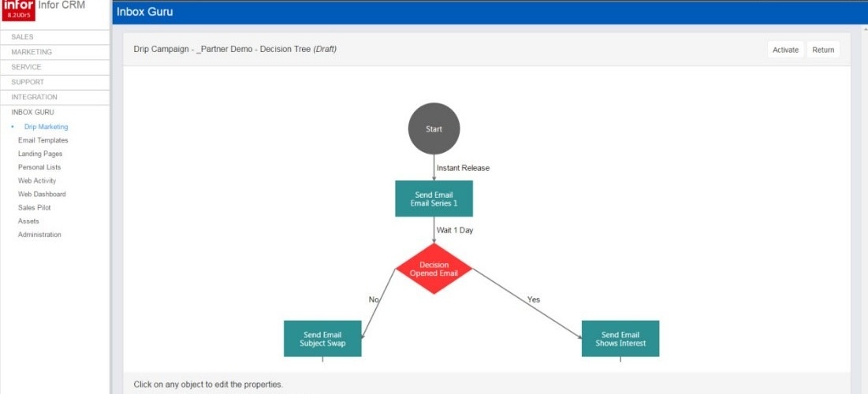The image size is (868, 394).
Task: Click the No branch label
Action: click(x=374, y=299)
